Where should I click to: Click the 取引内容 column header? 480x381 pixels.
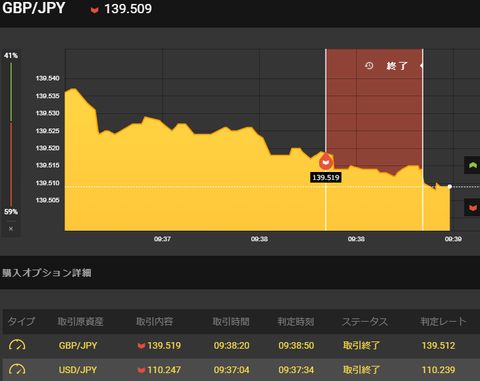(x=154, y=321)
